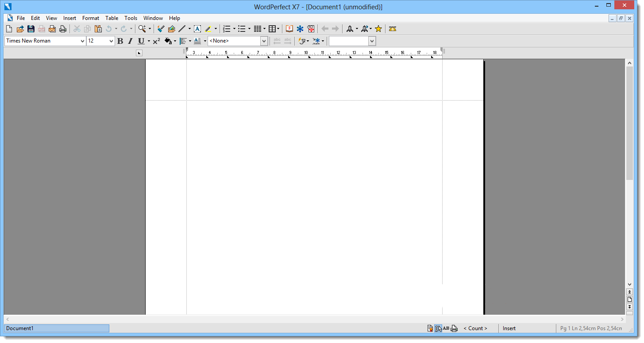The width and height of the screenshot is (644, 343).
Task: Open the empty combo box dropdown
Action: click(x=372, y=41)
